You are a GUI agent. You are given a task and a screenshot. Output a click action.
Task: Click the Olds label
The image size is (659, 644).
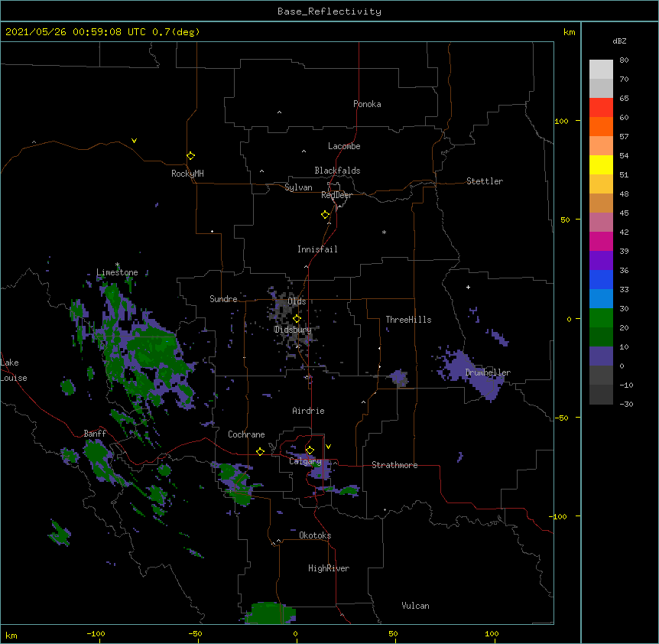pos(297,301)
